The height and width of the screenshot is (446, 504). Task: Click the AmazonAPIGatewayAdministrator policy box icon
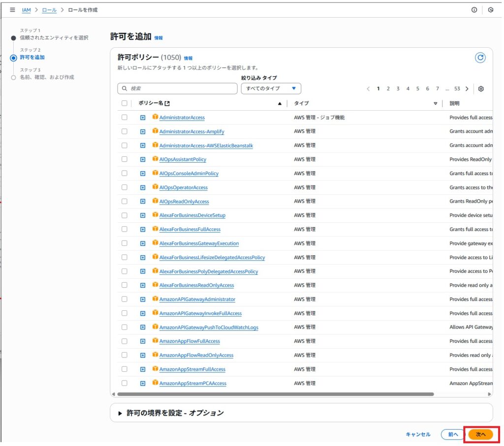(x=155, y=298)
